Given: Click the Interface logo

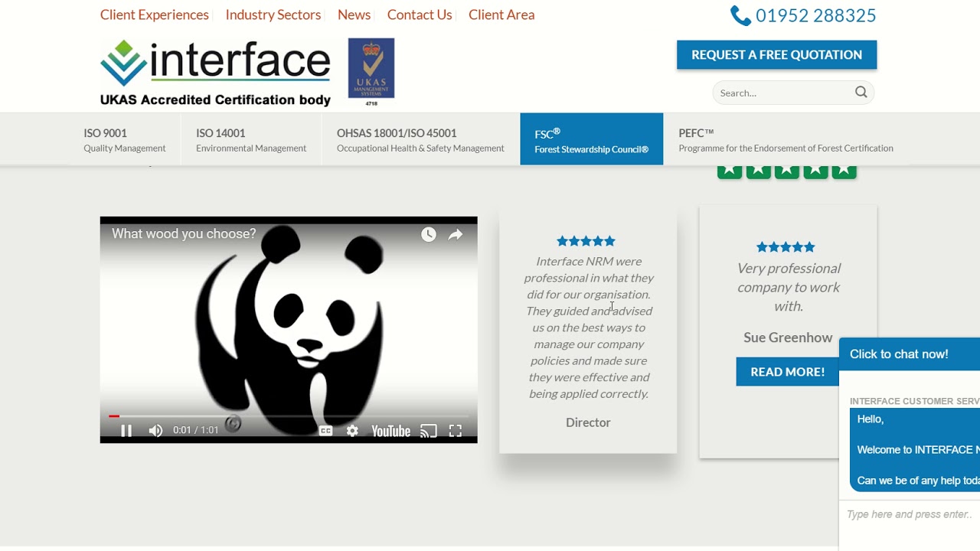Looking at the screenshot, I should 215,73.
